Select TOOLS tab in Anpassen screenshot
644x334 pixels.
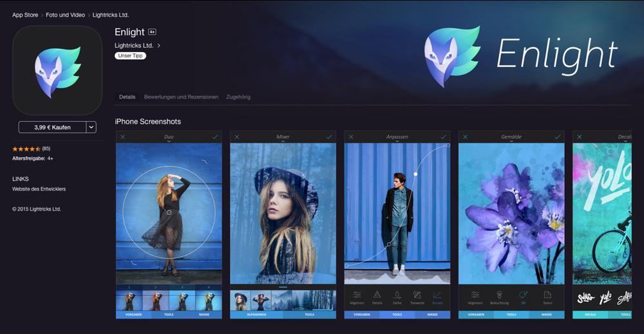pos(397,315)
